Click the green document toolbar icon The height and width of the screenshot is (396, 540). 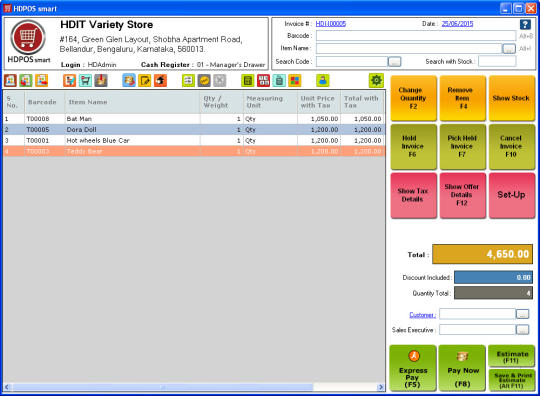(26, 81)
